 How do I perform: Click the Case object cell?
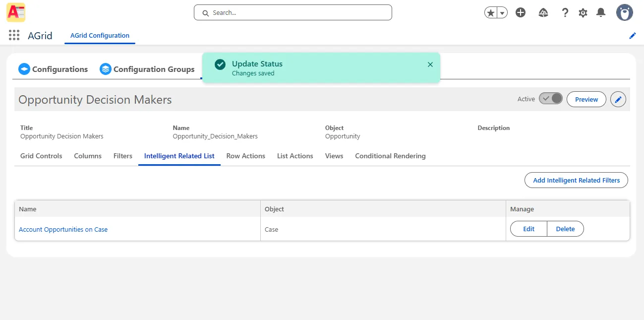click(x=383, y=229)
